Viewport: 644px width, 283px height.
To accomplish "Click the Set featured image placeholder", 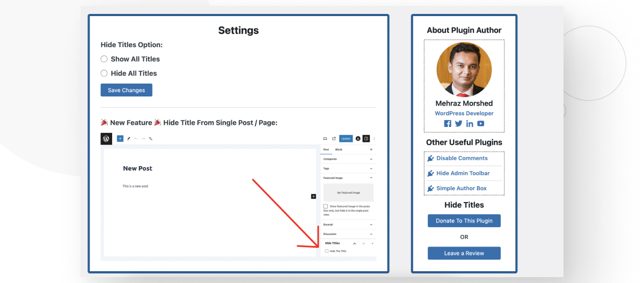I will pos(348,192).
